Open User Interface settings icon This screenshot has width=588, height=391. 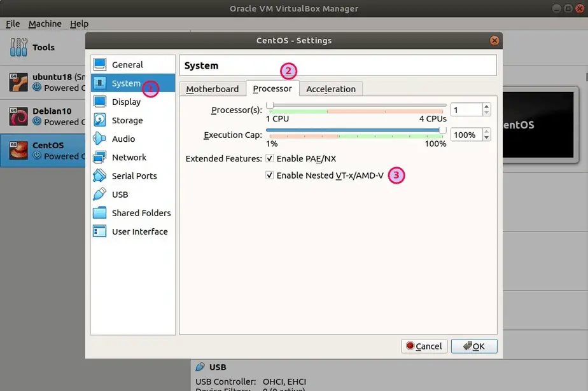click(100, 231)
